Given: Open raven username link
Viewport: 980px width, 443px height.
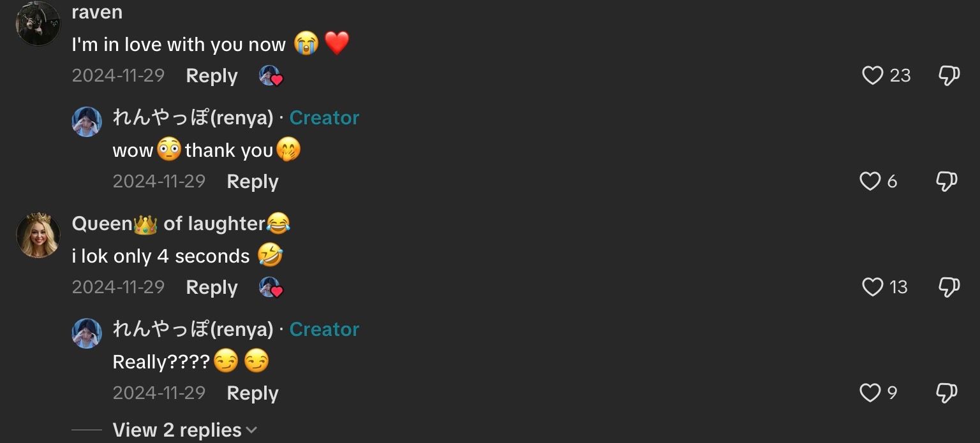Looking at the screenshot, I should [97, 12].
